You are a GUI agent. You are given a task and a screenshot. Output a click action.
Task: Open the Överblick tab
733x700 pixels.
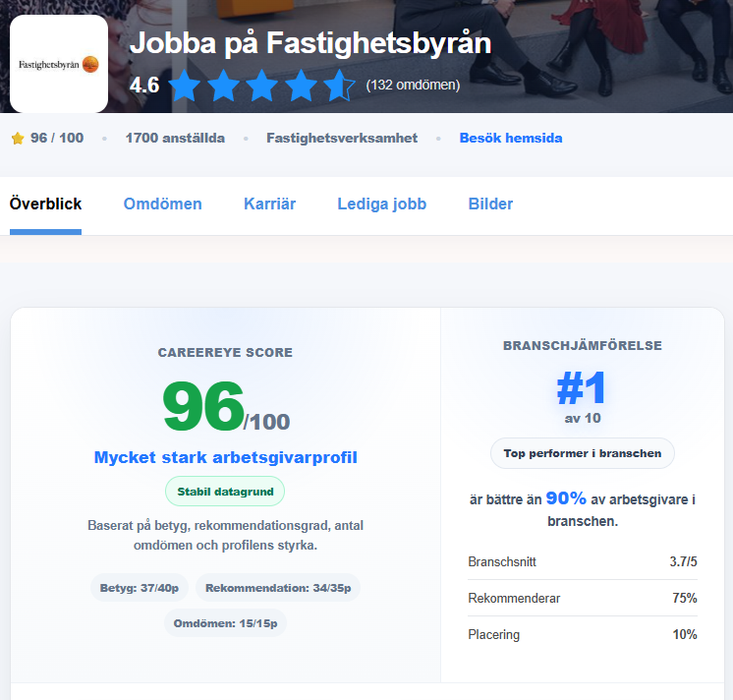point(45,204)
